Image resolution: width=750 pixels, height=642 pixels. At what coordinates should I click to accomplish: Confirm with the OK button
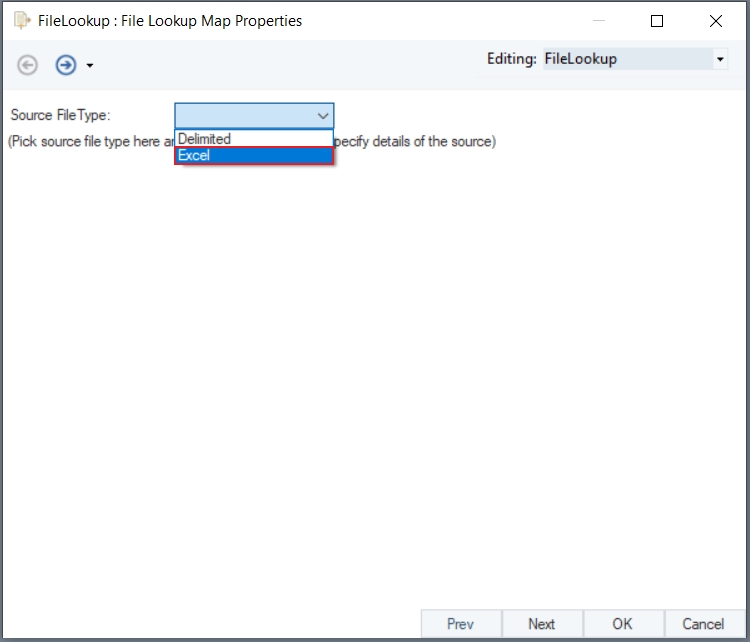(x=623, y=624)
